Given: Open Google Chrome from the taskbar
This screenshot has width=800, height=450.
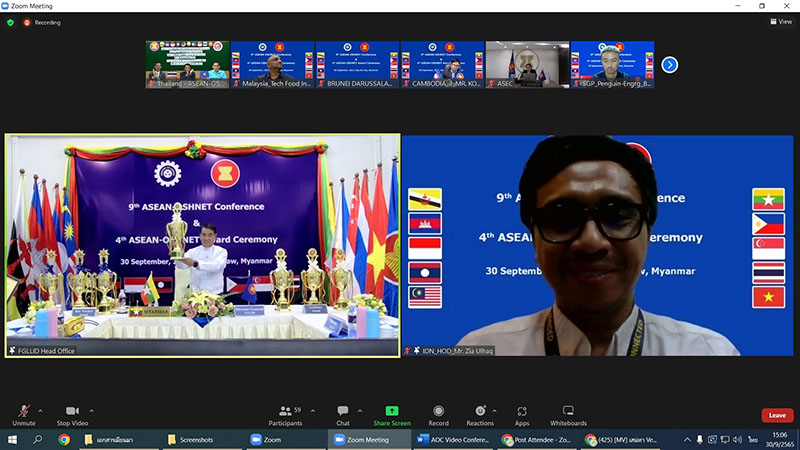Looking at the screenshot, I should coord(63,440).
